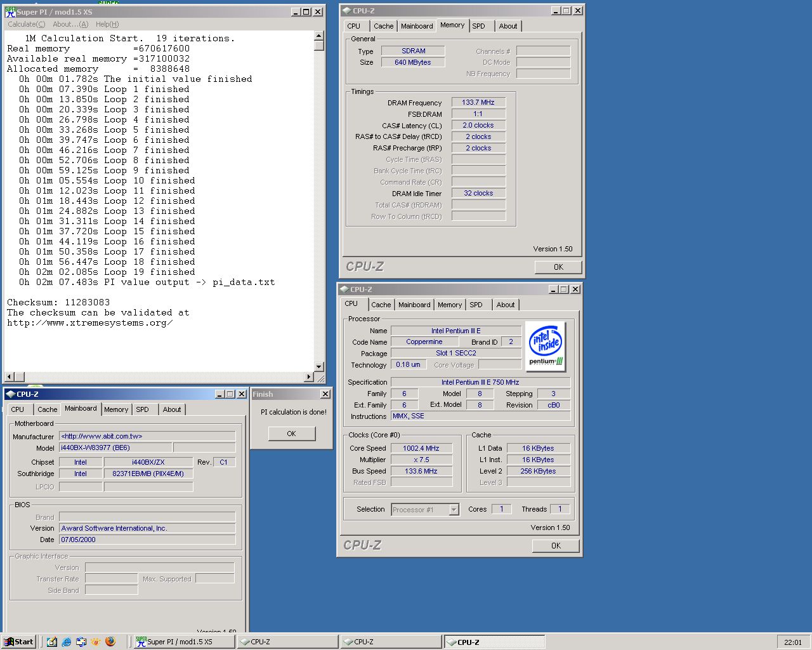Screen dimensions: 812x650
Task: Click the Award Software International BIOS version
Action: pos(147,528)
